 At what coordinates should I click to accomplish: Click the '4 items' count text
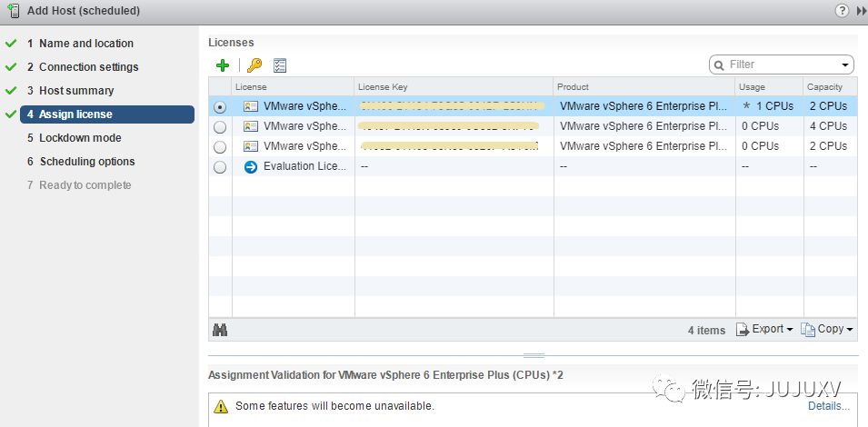coord(706,330)
